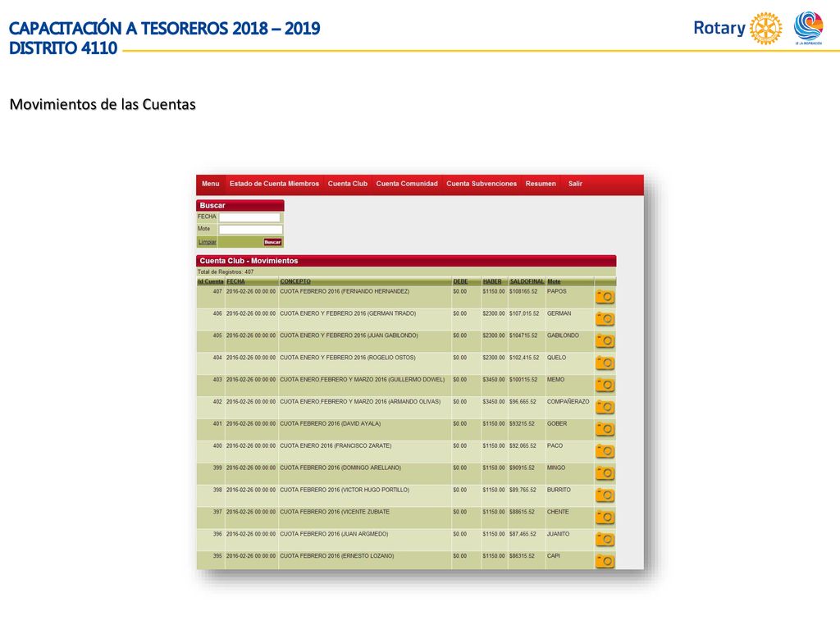The image size is (840, 630).
Task: Select concept CUOTA ENERO Y FEBRERO 2016 (GERMAN TIRADO)
Action: [x=348, y=313]
